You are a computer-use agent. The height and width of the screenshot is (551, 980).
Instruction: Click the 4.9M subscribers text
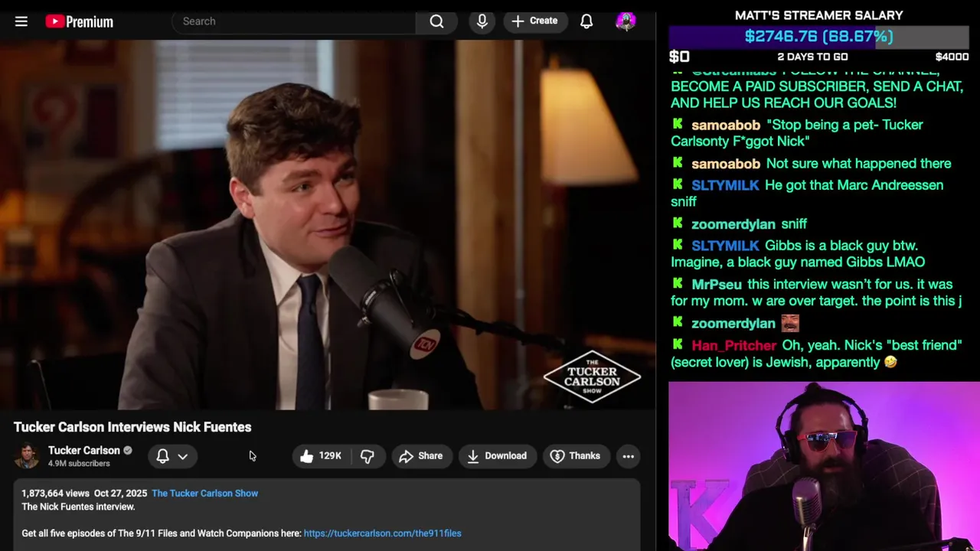click(79, 464)
